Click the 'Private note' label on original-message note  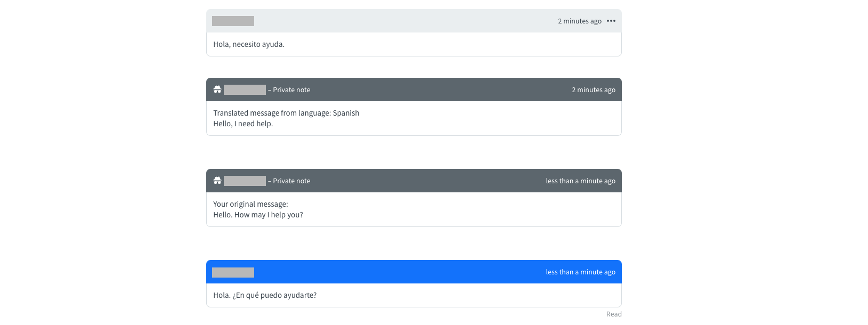[x=291, y=181]
